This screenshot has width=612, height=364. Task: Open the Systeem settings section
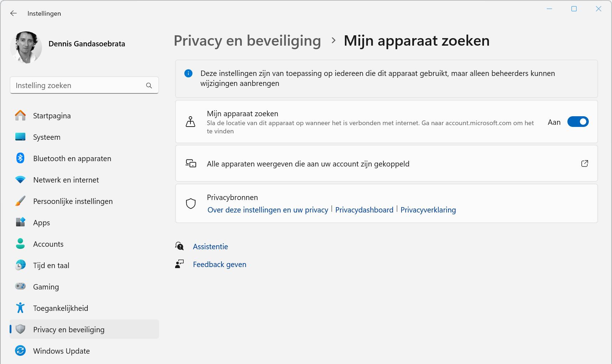tap(47, 137)
